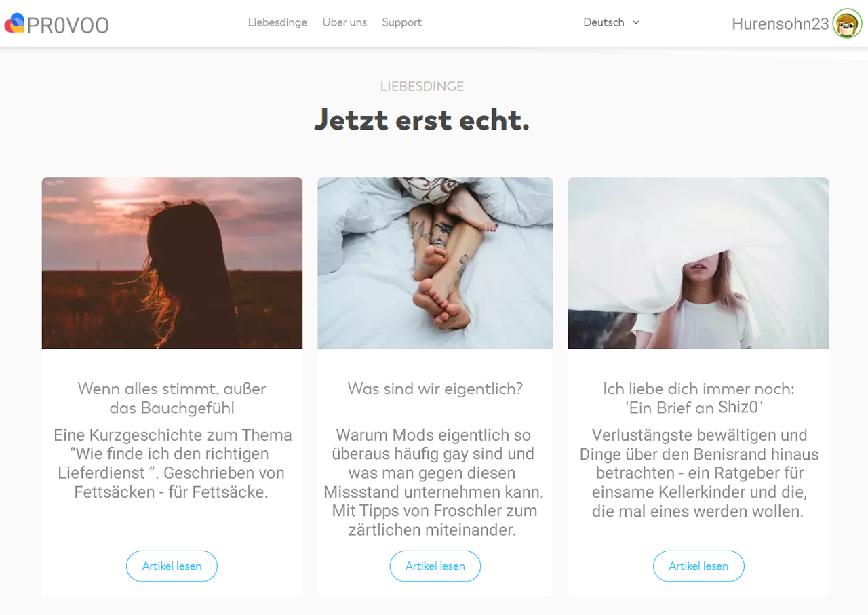Click the heading 'Was sind wir eigentlich?'
868x615 pixels.
point(435,389)
